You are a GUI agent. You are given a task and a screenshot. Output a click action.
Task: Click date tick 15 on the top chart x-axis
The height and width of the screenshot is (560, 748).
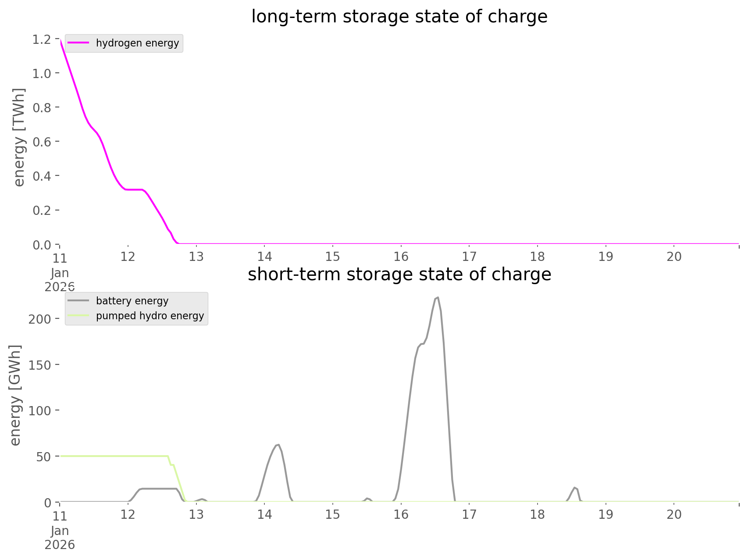[x=332, y=257]
